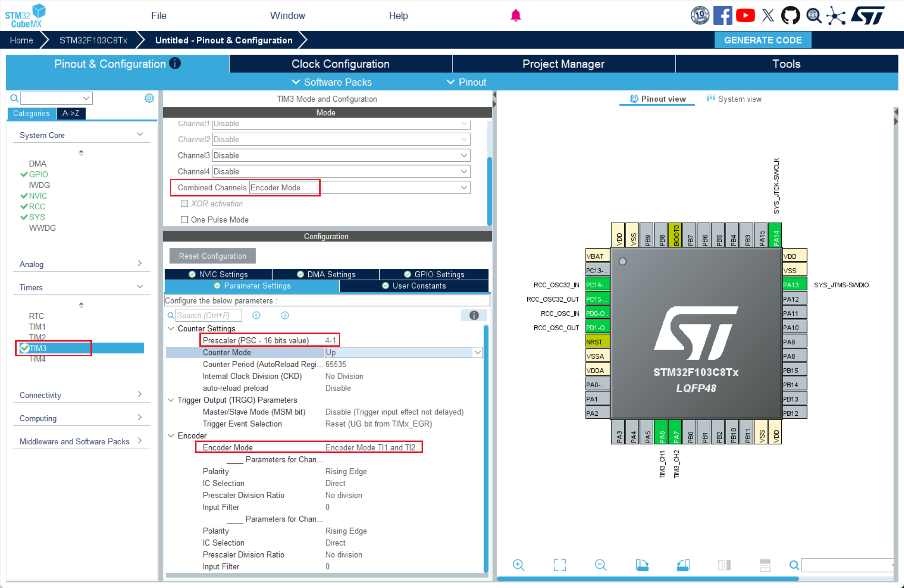The image size is (904, 588).
Task: Open the GPIO Settings tab
Action: (434, 274)
